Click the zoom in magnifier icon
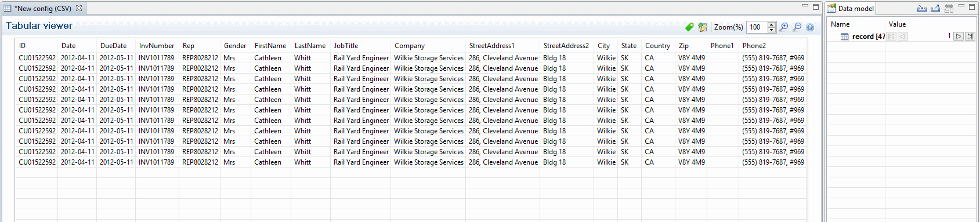The image size is (980, 222). [784, 27]
